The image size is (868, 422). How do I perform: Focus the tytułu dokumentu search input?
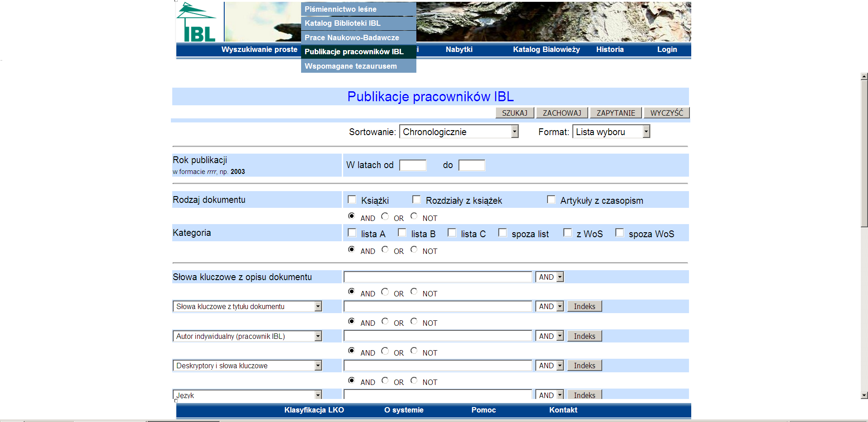pyautogui.click(x=438, y=306)
